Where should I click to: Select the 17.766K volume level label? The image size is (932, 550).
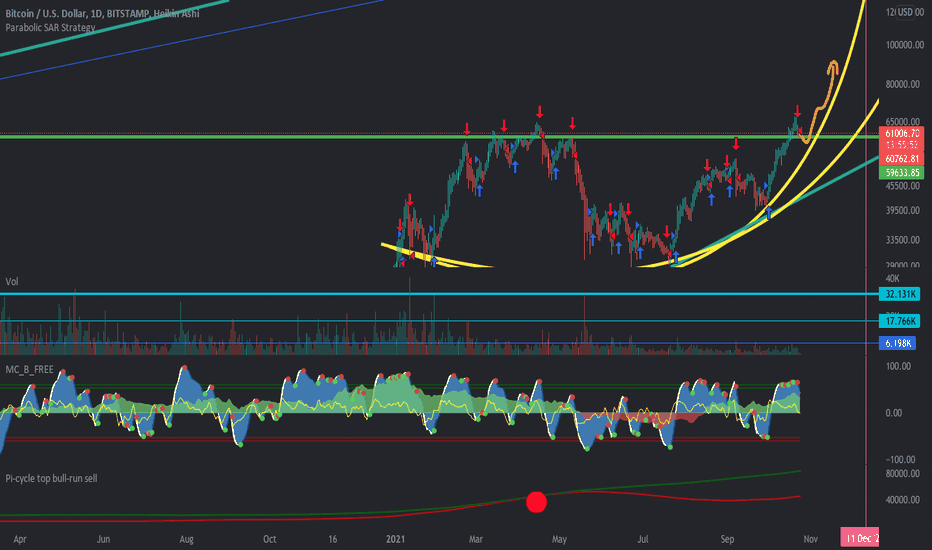click(x=899, y=322)
